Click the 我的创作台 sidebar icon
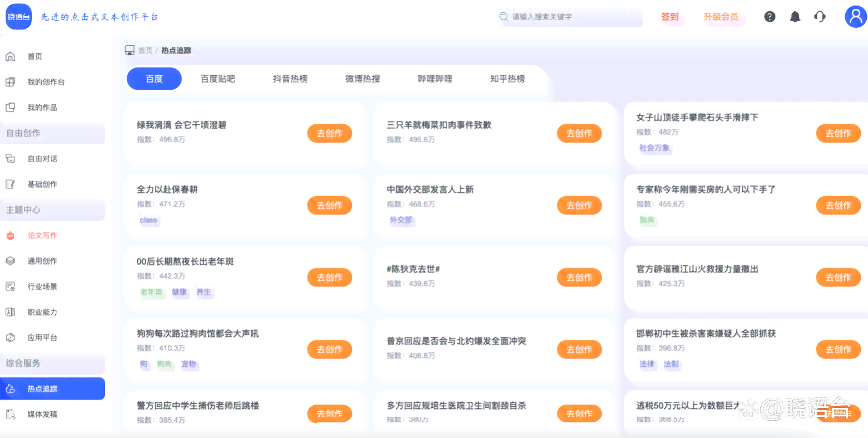Viewport: 868px width, 438px height. click(x=10, y=82)
